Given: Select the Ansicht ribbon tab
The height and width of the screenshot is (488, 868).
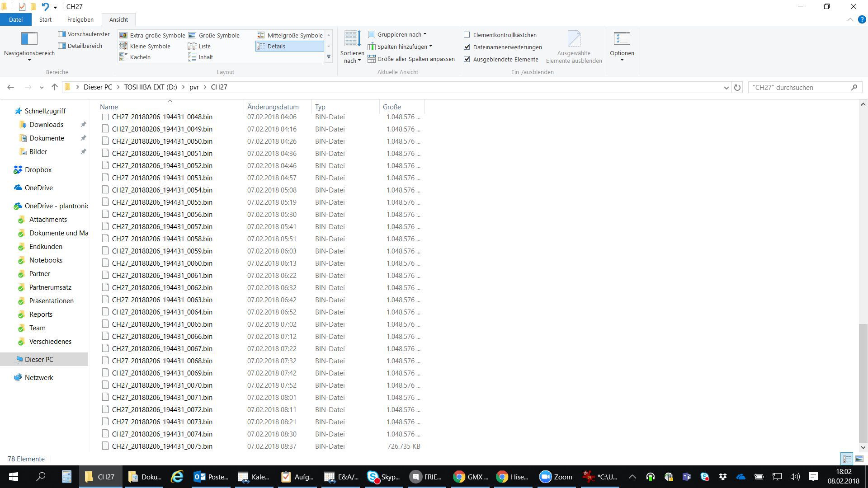Looking at the screenshot, I should tap(118, 19).
